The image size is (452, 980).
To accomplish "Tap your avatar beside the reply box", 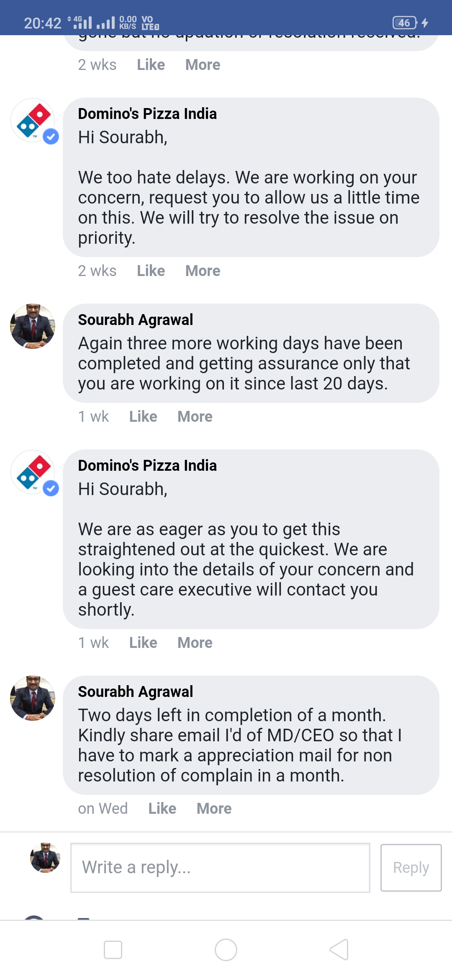I will coord(44,858).
